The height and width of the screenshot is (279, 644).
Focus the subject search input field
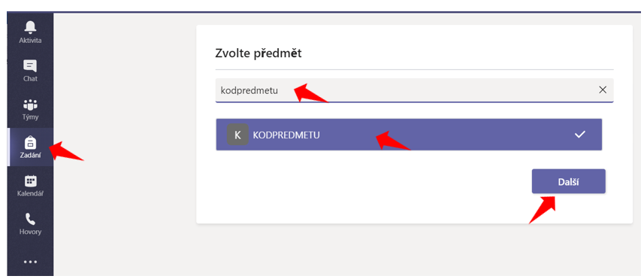(x=414, y=90)
